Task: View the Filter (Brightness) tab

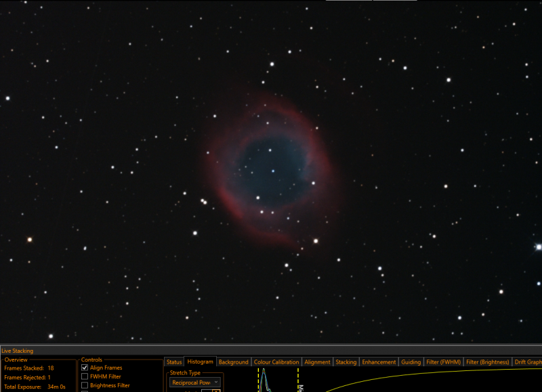Action: click(487, 362)
